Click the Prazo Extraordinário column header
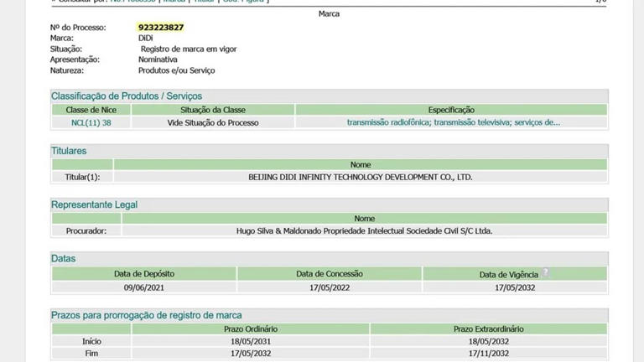This screenshot has height=362, width=644. 488,329
